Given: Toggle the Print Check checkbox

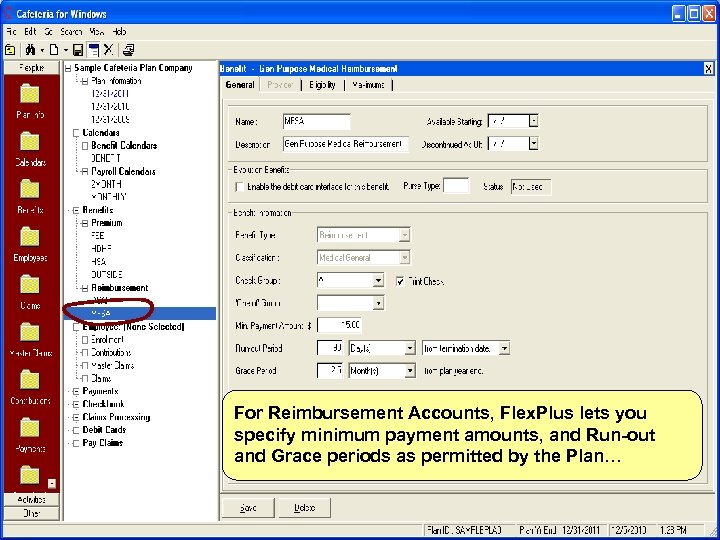Looking at the screenshot, I should click(x=400, y=281).
